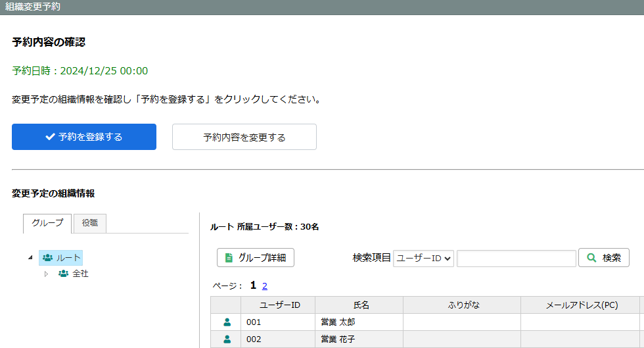Click the user icon for row 002

[x=227, y=339]
